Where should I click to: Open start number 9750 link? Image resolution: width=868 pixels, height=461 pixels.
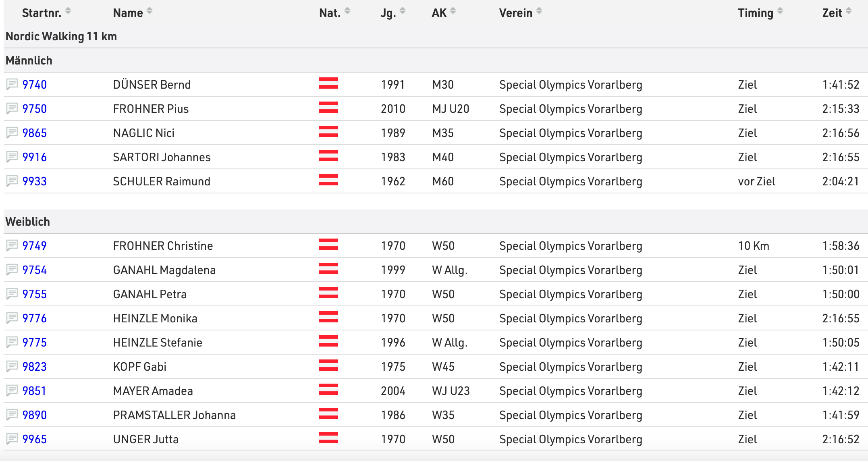[35, 109]
